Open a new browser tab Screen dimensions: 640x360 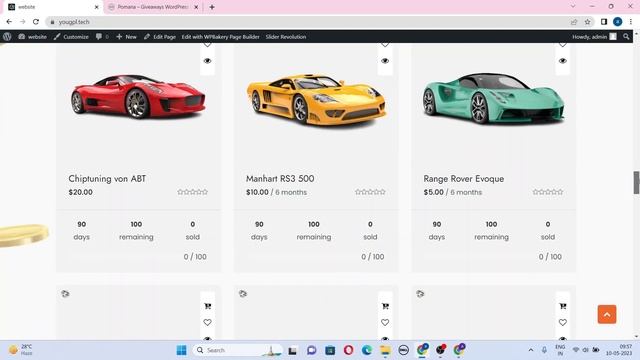[212, 7]
